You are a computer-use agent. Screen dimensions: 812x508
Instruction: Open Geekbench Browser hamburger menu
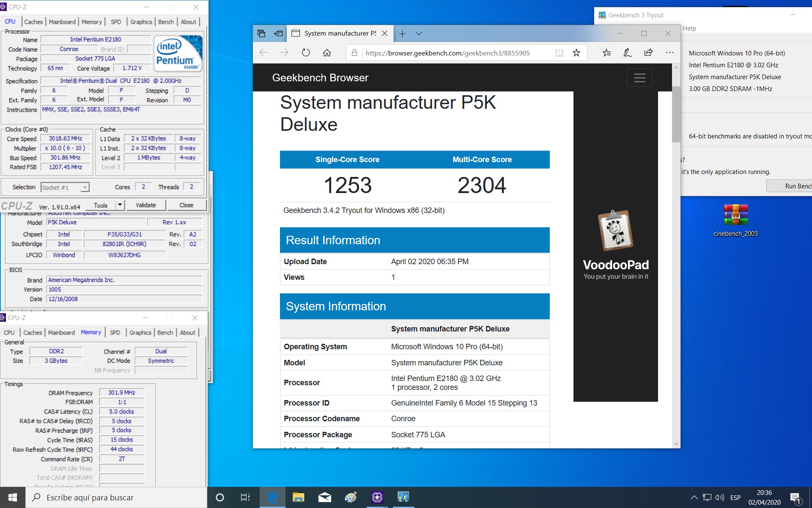tap(639, 77)
